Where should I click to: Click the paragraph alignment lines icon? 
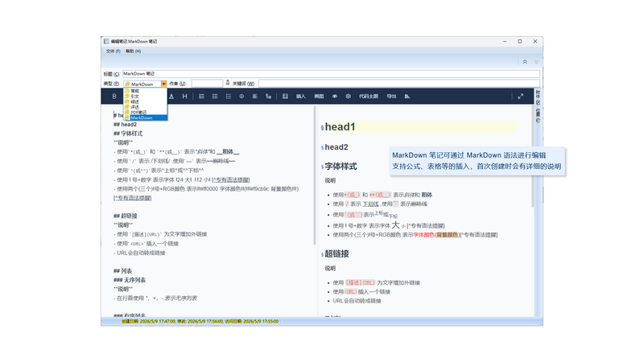[255, 97]
